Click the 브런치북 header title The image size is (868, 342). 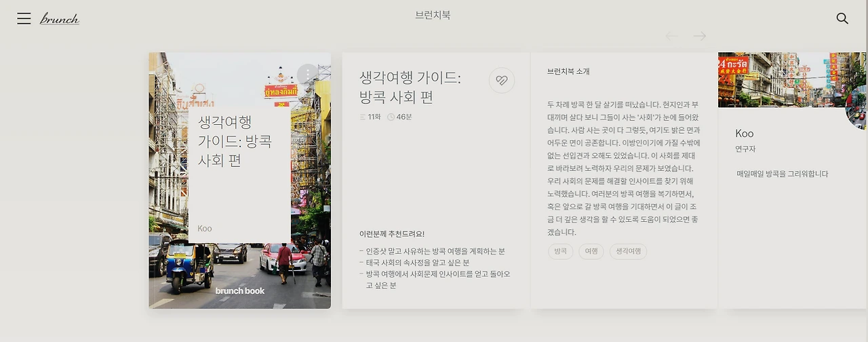433,15
